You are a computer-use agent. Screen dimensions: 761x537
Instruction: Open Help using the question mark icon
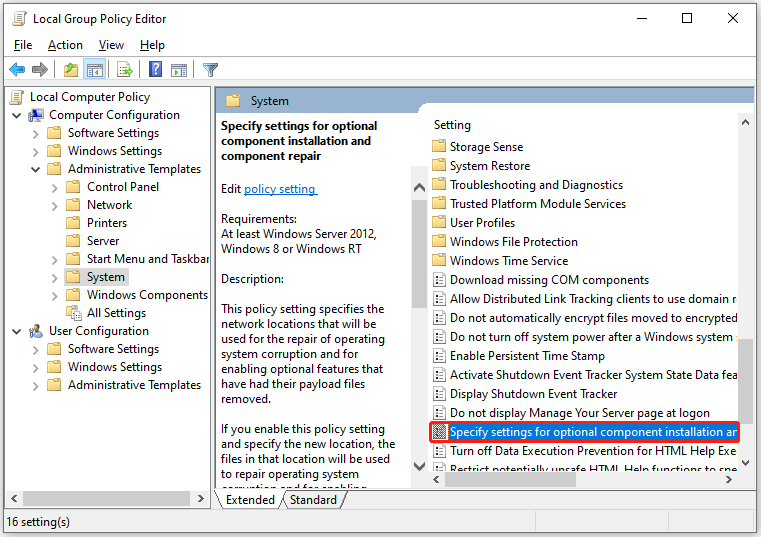point(156,69)
